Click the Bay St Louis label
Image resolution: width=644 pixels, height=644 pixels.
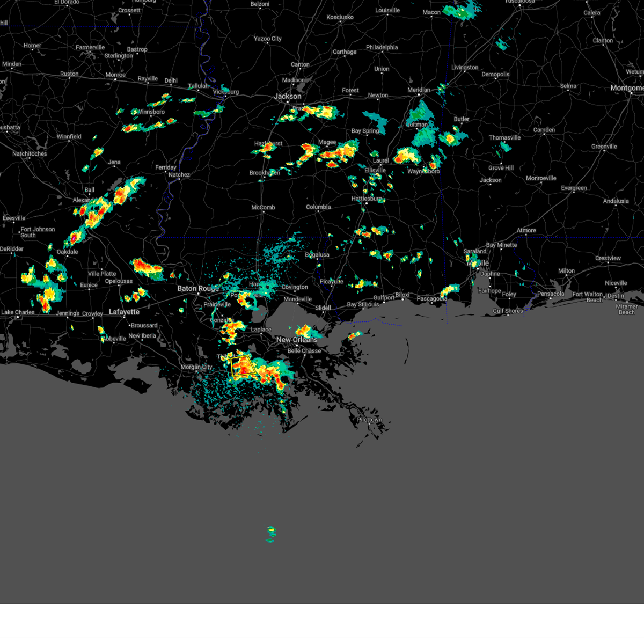click(363, 305)
